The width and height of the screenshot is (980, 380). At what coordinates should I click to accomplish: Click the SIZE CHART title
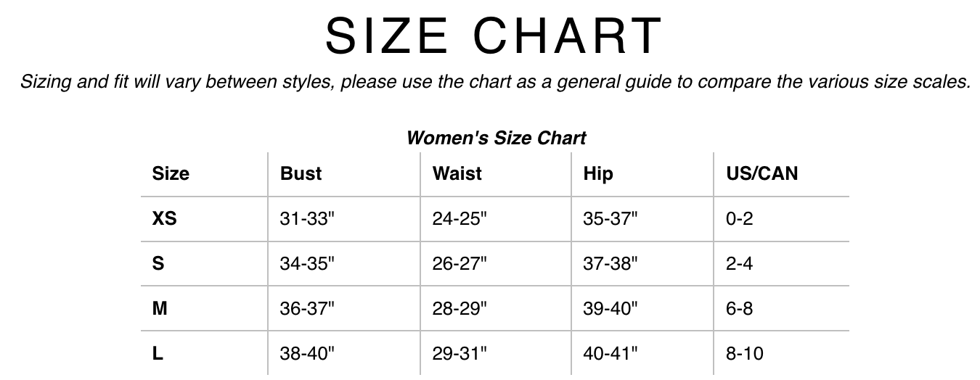(494, 36)
